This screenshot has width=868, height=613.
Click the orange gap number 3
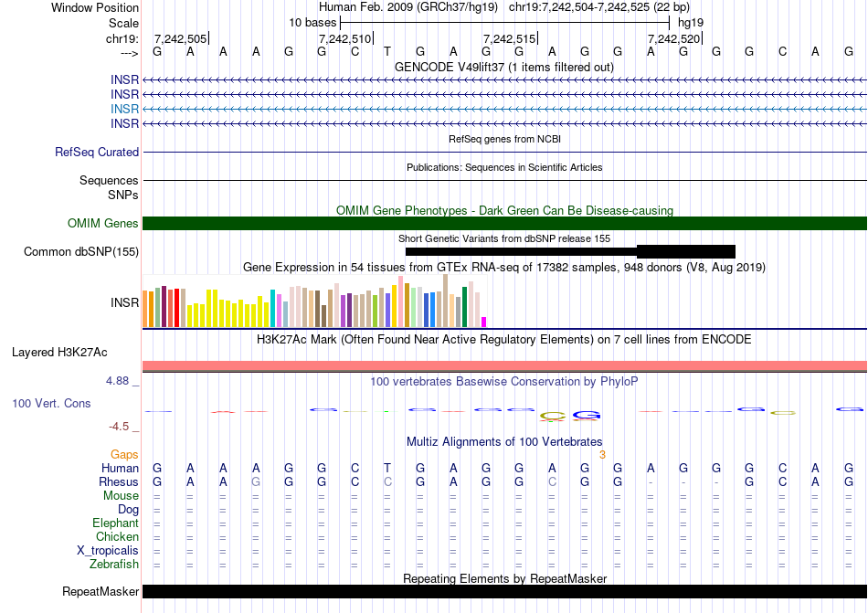[x=602, y=454]
